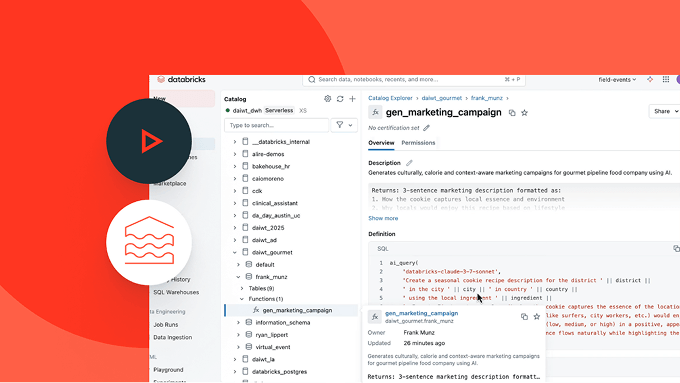Expand the __databricks_internal catalog
Image resolution: width=680 pixels, height=383 pixels.
pyautogui.click(x=235, y=142)
